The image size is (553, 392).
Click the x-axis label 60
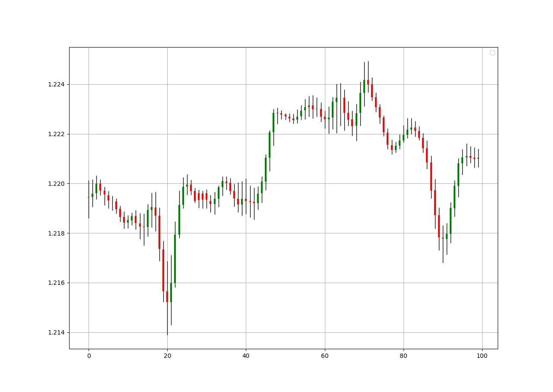click(x=325, y=356)
